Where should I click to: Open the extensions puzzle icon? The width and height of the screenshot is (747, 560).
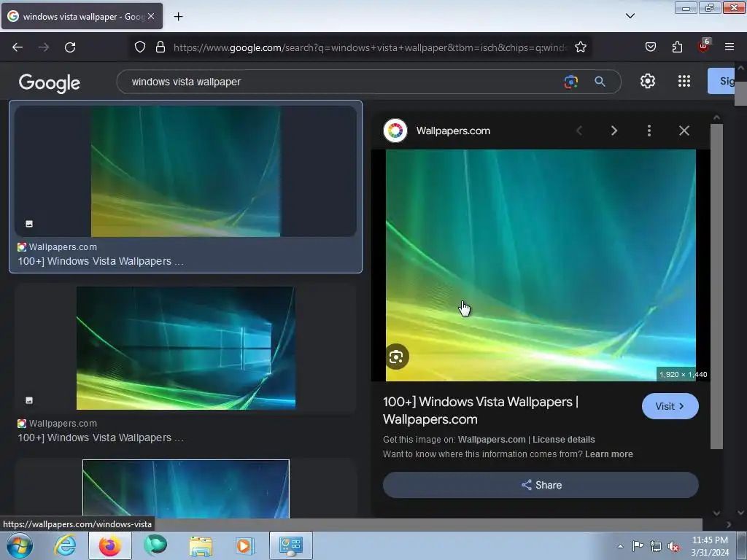tap(677, 47)
